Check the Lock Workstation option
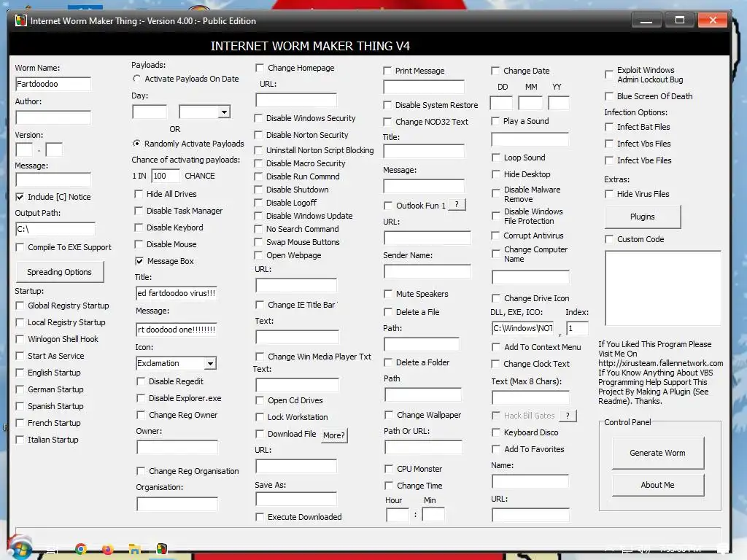This screenshot has width=747, height=560. [x=260, y=417]
